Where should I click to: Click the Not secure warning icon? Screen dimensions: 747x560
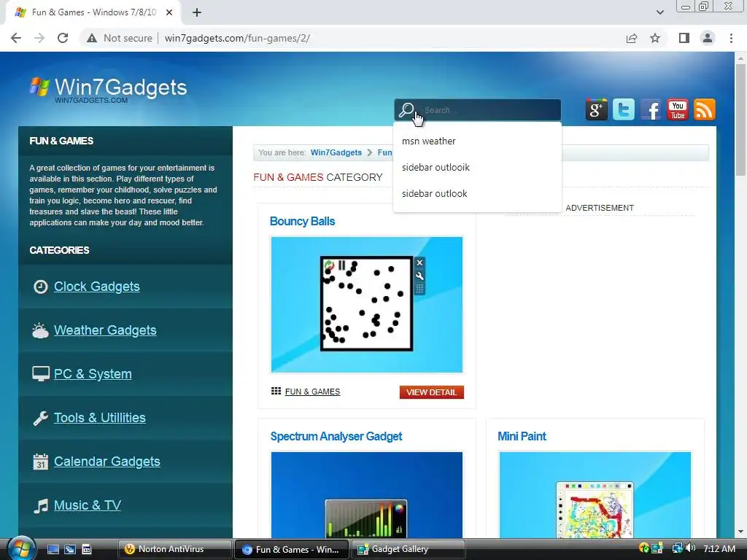(x=92, y=38)
